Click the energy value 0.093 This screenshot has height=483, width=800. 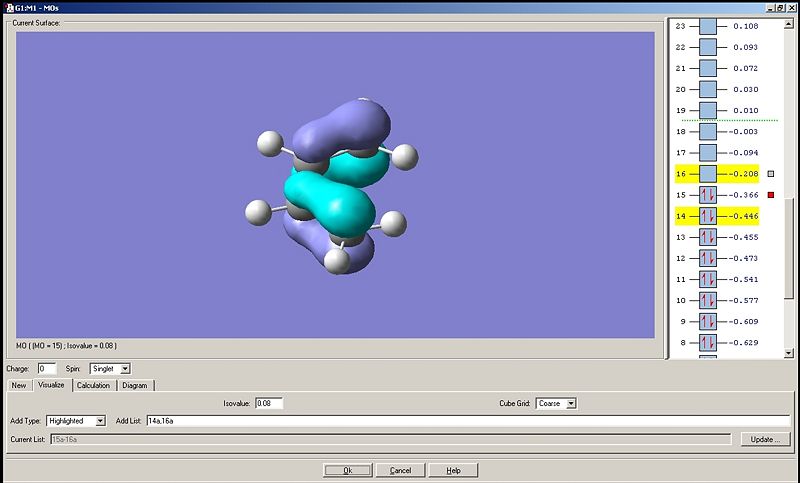746,47
